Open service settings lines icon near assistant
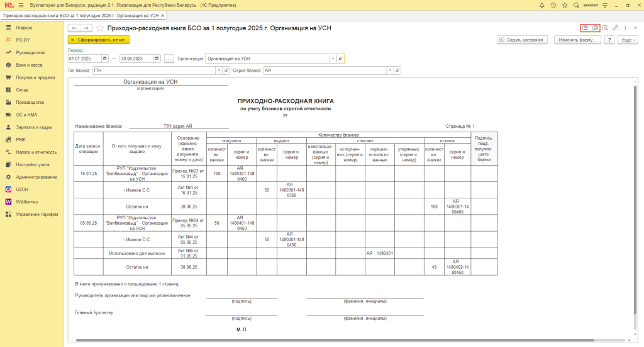The image size is (644, 347). [605, 5]
